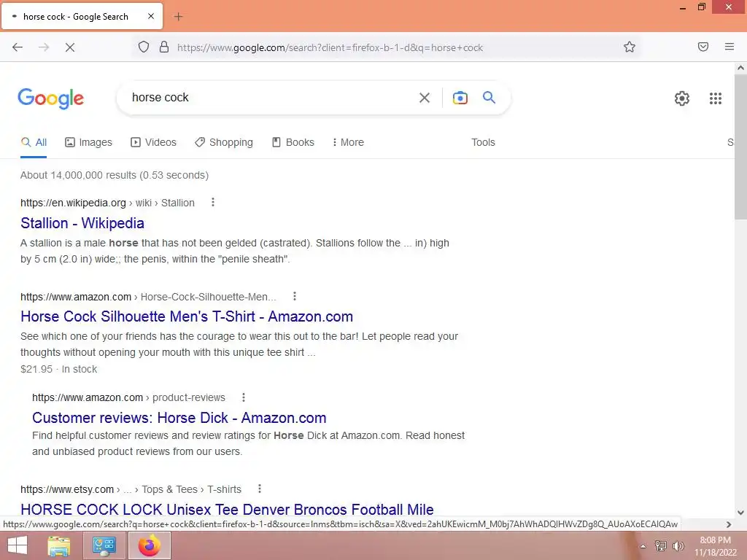Expand the More search categories menu
Screen dimensions: 747x560
pos(348,142)
